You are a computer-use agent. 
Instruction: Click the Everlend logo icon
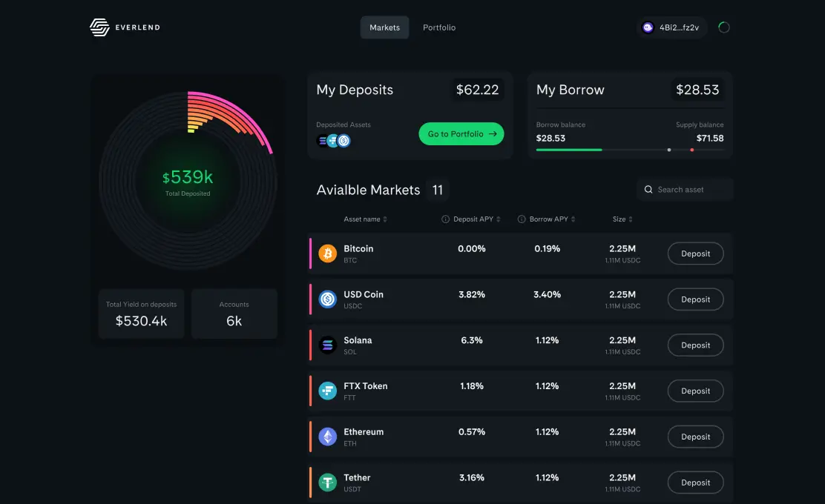[x=99, y=27]
